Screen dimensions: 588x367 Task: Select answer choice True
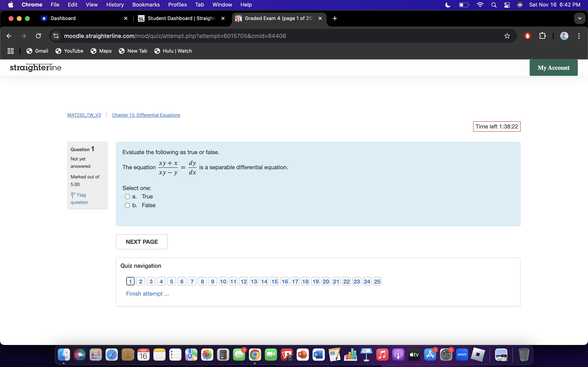tap(127, 196)
